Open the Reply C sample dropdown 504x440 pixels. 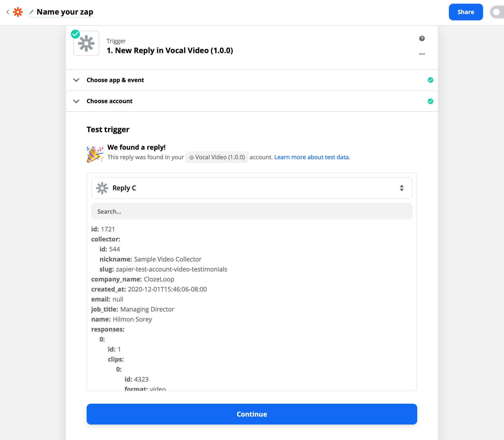coord(251,188)
